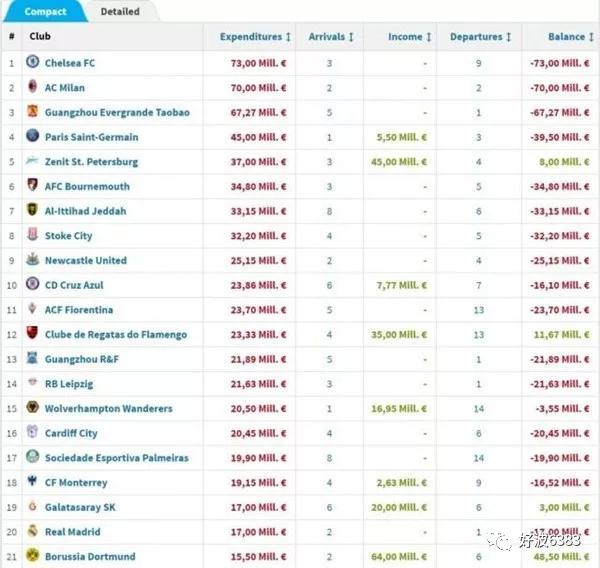
Task: Click the Paris Saint-Germain crest icon
Action: pyautogui.click(x=32, y=137)
